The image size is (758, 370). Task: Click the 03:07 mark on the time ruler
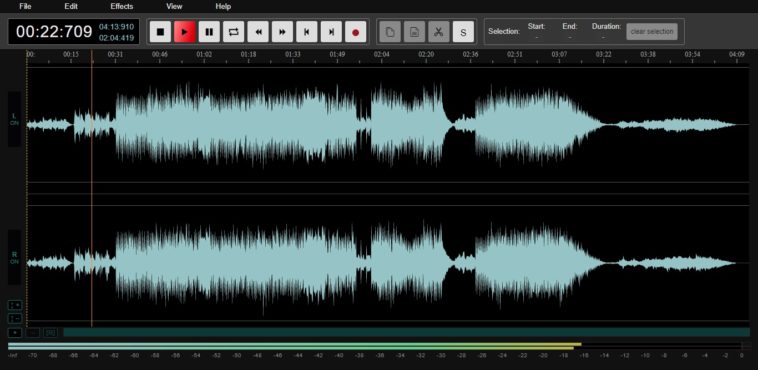tap(559, 55)
